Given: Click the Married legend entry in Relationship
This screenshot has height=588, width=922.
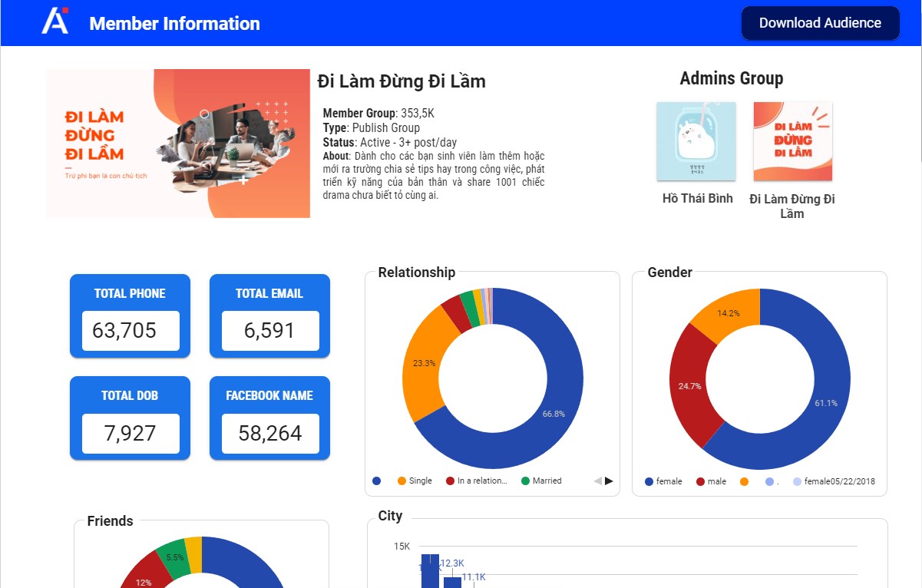Looking at the screenshot, I should 541,481.
